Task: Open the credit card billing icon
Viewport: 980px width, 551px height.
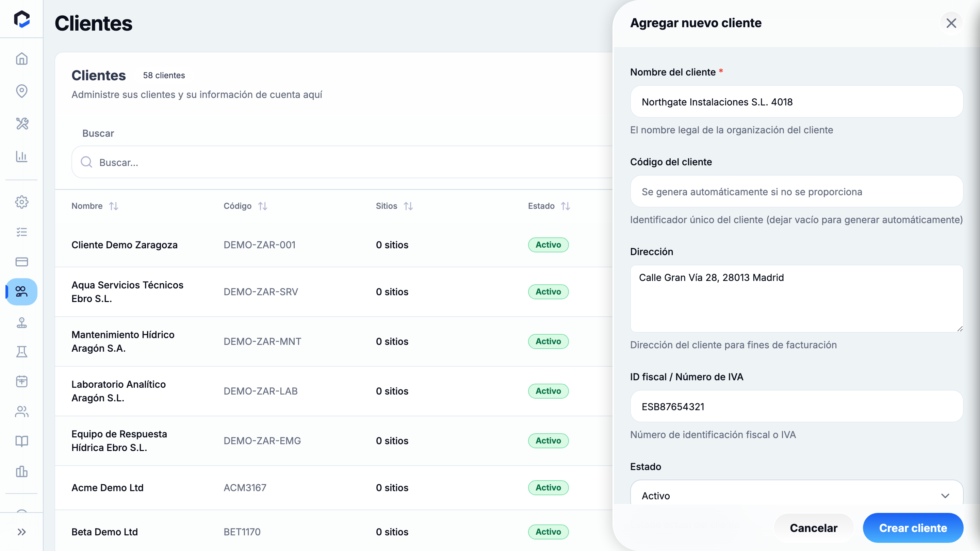Action: [22, 262]
